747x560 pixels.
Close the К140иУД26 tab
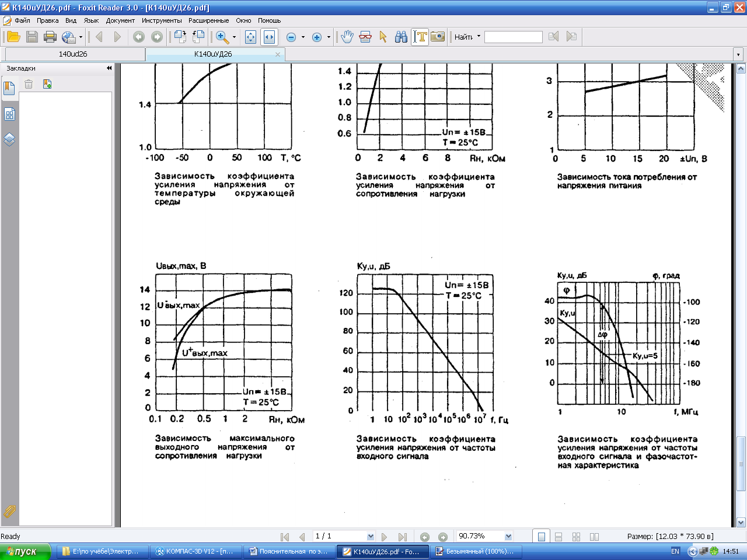tap(278, 54)
